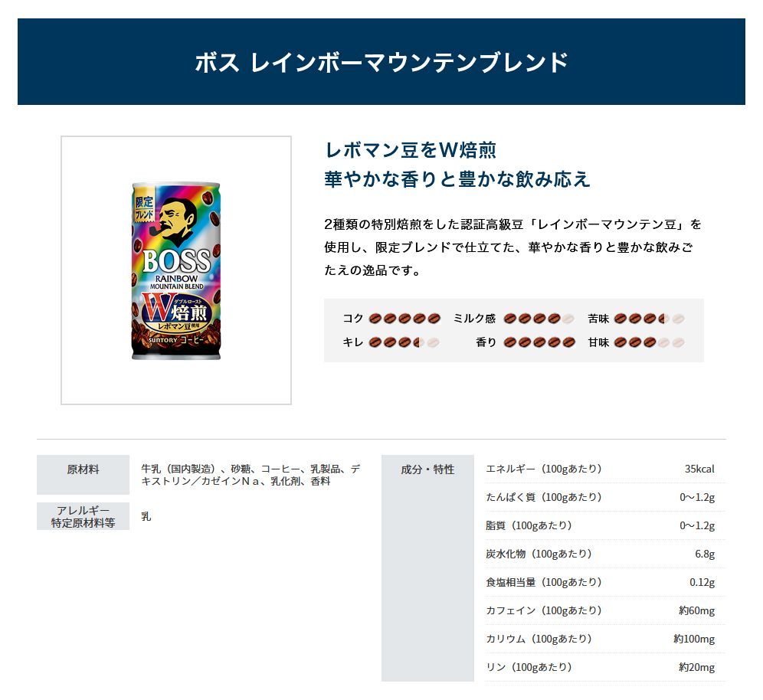Click the 甘味 coffee bean rating
763x700 pixels.
coord(649,342)
